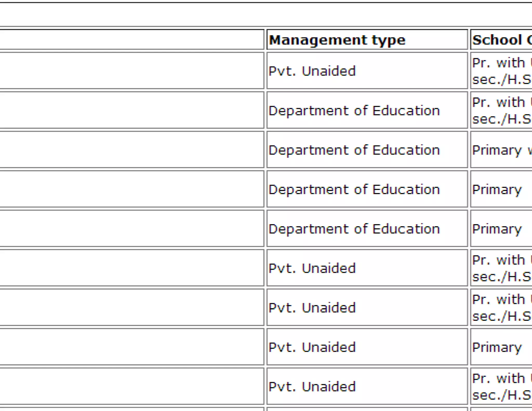Click the first Department of Education cell
Image resolution: width=532 pixels, height=411 pixels.
click(354, 111)
